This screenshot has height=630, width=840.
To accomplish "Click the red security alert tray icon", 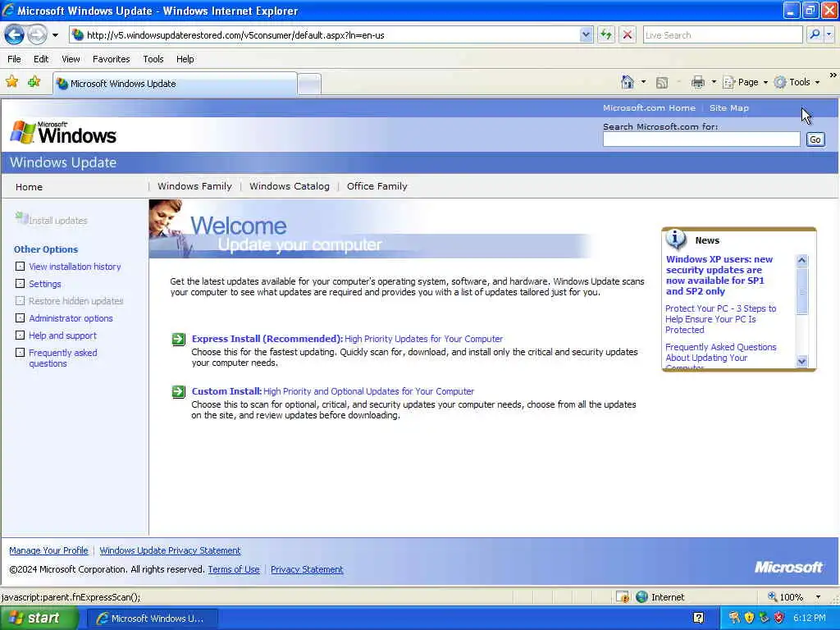I will click(778, 619).
